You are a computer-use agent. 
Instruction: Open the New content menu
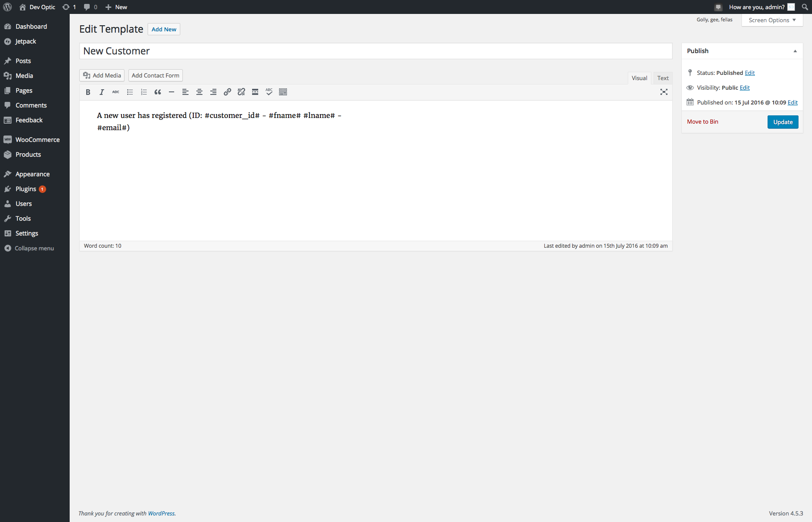(x=116, y=7)
